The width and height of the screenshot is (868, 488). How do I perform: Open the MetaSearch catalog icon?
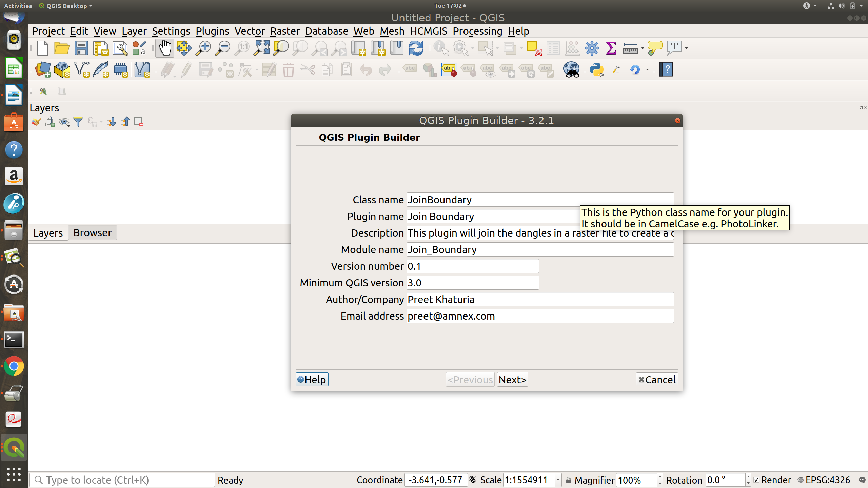tap(571, 69)
